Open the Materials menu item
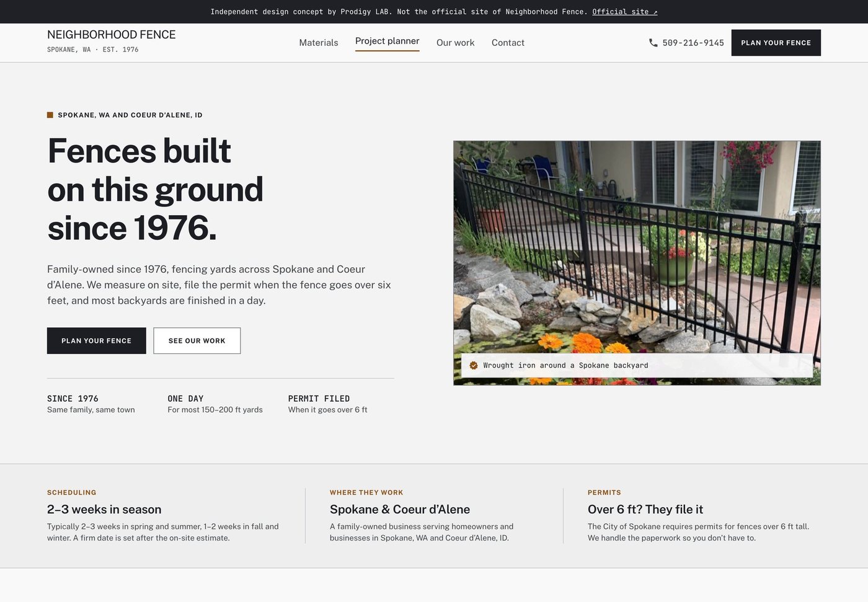Image resolution: width=868 pixels, height=602 pixels. pos(319,43)
